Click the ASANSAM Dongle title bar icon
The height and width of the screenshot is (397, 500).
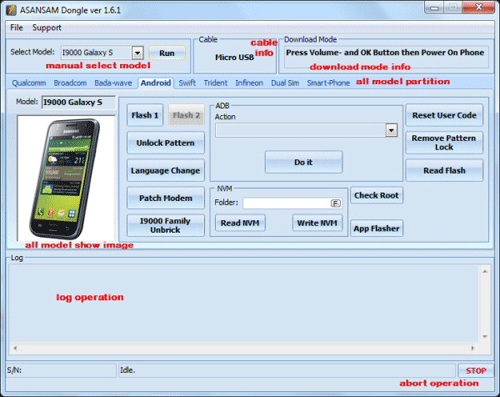click(x=11, y=10)
